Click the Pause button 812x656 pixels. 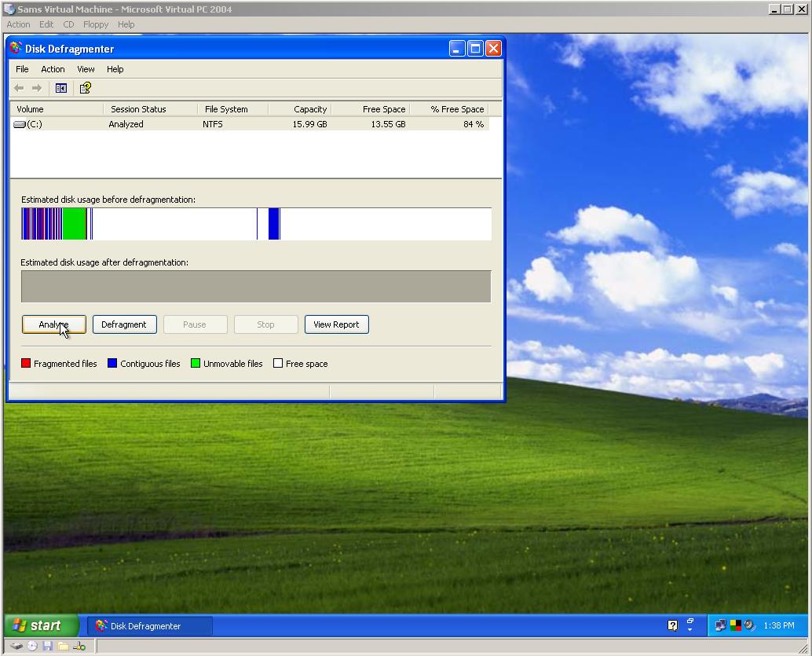pos(195,324)
